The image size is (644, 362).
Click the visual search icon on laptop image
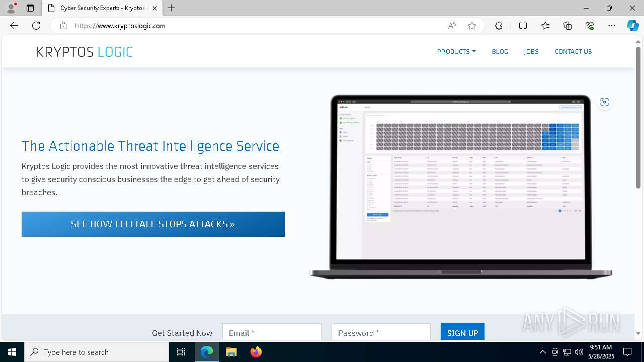click(604, 102)
